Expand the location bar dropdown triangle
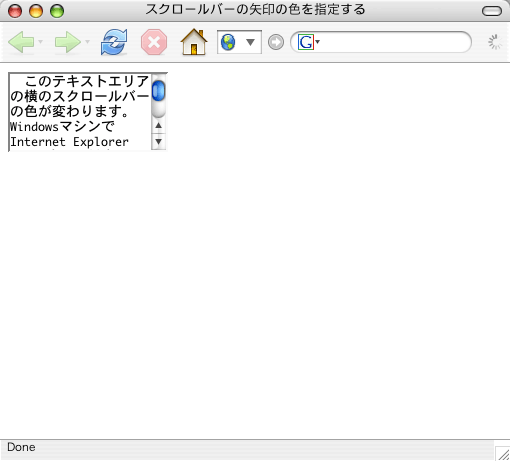The image size is (510, 461). [250, 42]
